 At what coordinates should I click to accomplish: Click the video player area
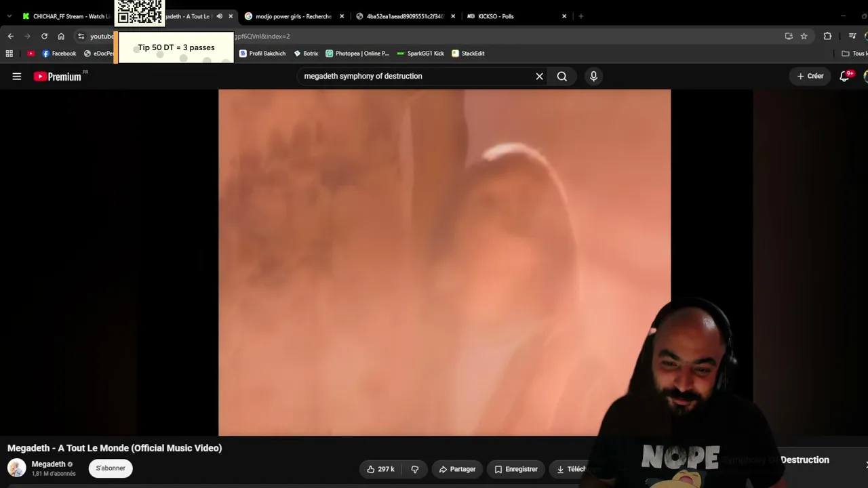click(x=444, y=262)
